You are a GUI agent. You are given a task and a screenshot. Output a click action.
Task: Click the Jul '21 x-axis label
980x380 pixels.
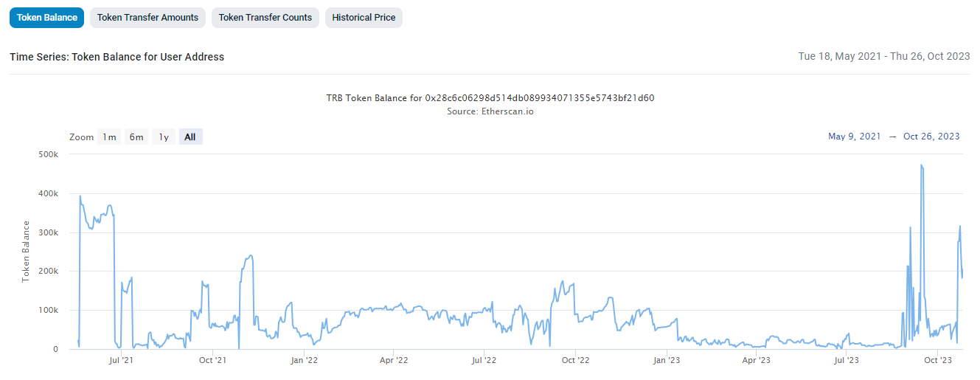[121, 361]
